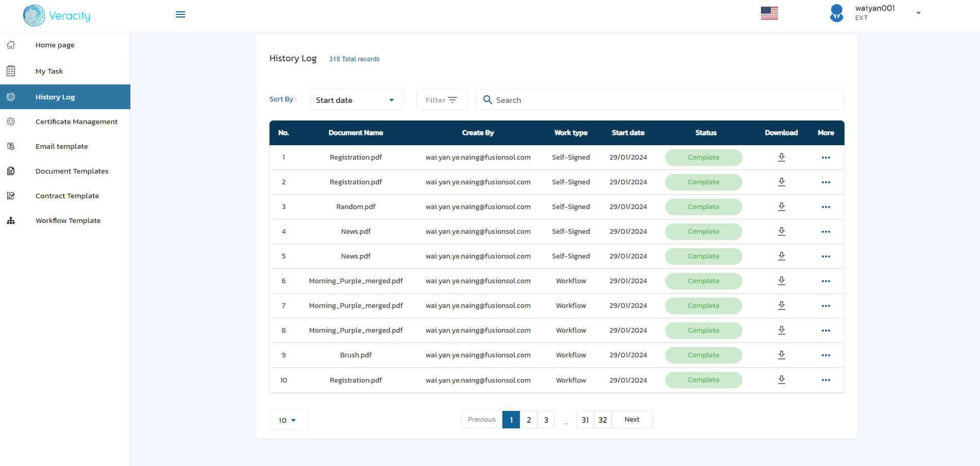Click the Filter button
Viewport: 980px width, 466px height.
(441, 100)
